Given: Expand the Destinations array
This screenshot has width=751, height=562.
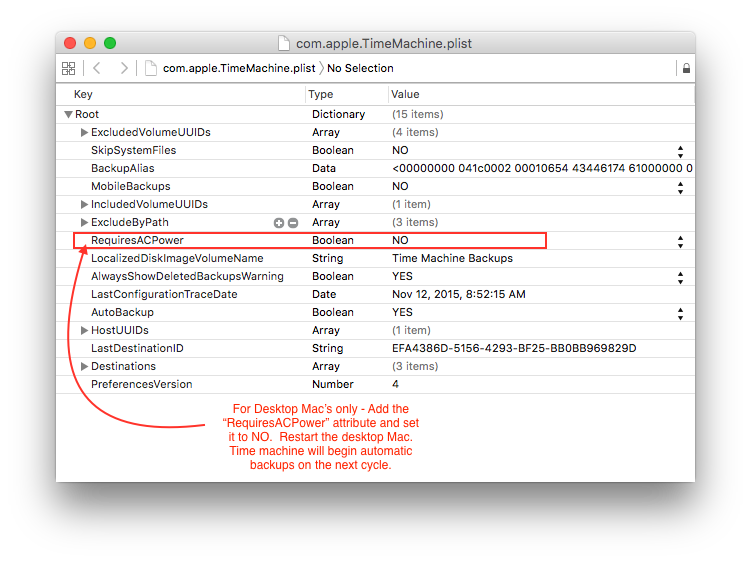Looking at the screenshot, I should point(84,367).
